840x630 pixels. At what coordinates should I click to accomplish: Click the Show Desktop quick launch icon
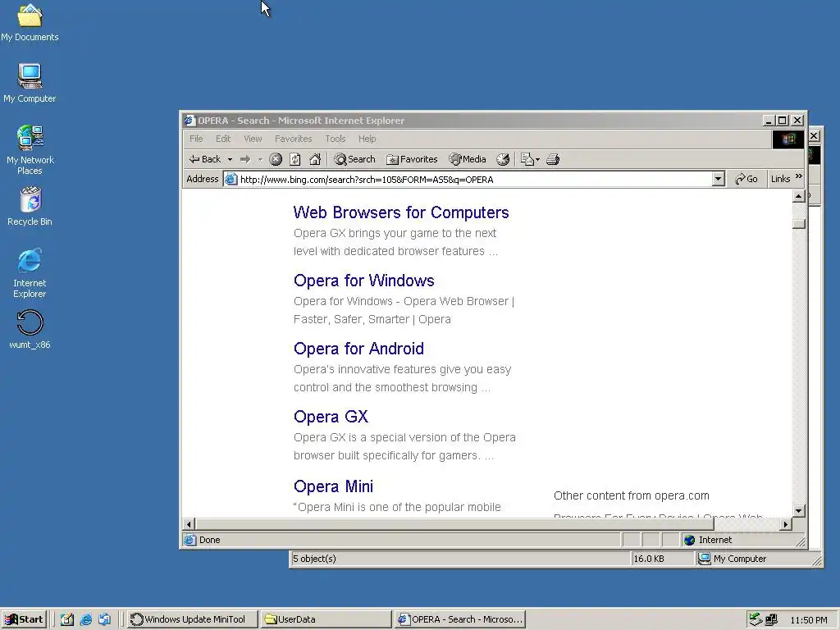click(x=66, y=619)
